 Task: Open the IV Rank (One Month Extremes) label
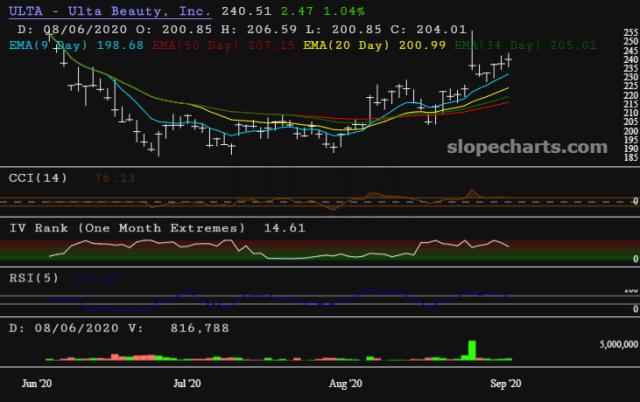(x=126, y=228)
